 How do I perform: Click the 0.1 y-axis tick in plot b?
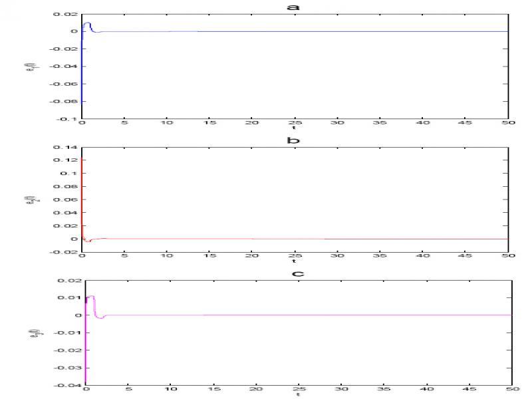[x=72, y=173]
